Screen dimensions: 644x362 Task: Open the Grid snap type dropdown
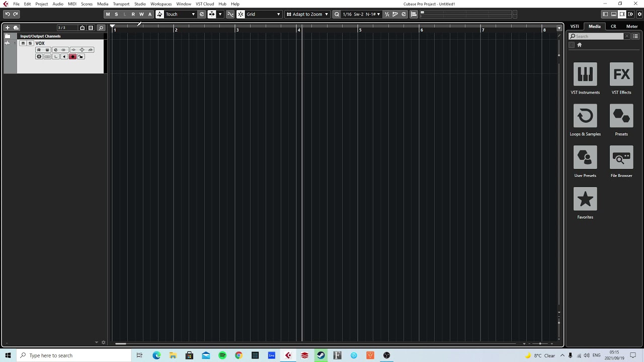[263, 14]
